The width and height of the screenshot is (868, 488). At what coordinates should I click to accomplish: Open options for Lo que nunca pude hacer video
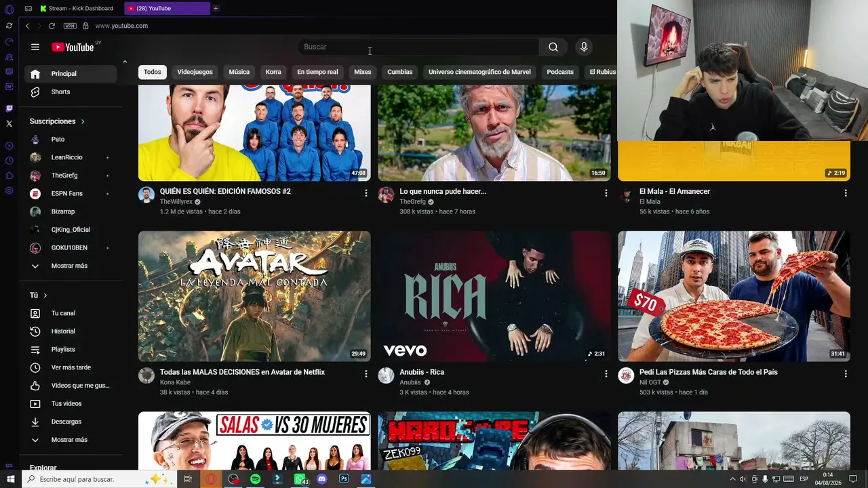point(606,193)
